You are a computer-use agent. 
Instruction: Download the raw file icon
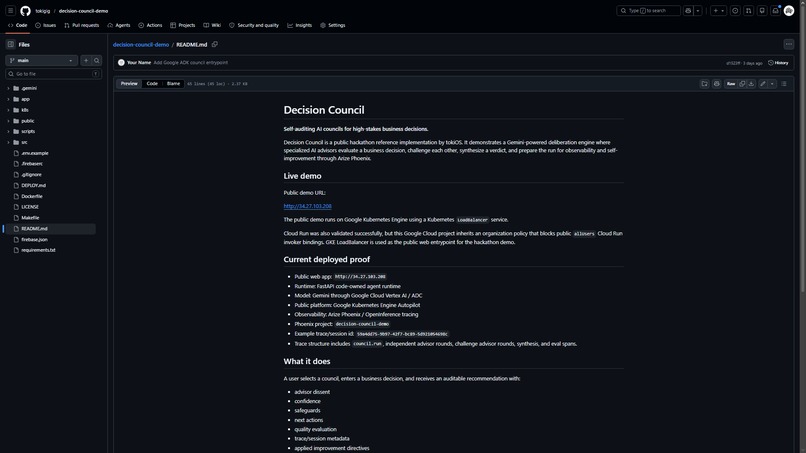751,84
